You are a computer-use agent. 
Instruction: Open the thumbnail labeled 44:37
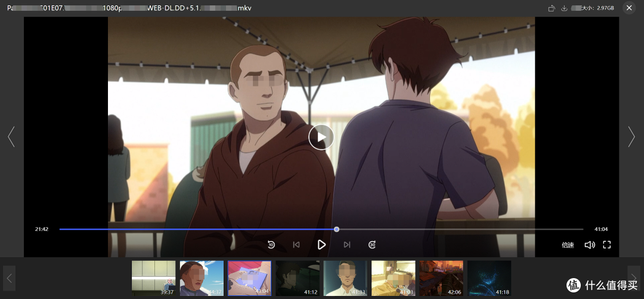click(202, 278)
